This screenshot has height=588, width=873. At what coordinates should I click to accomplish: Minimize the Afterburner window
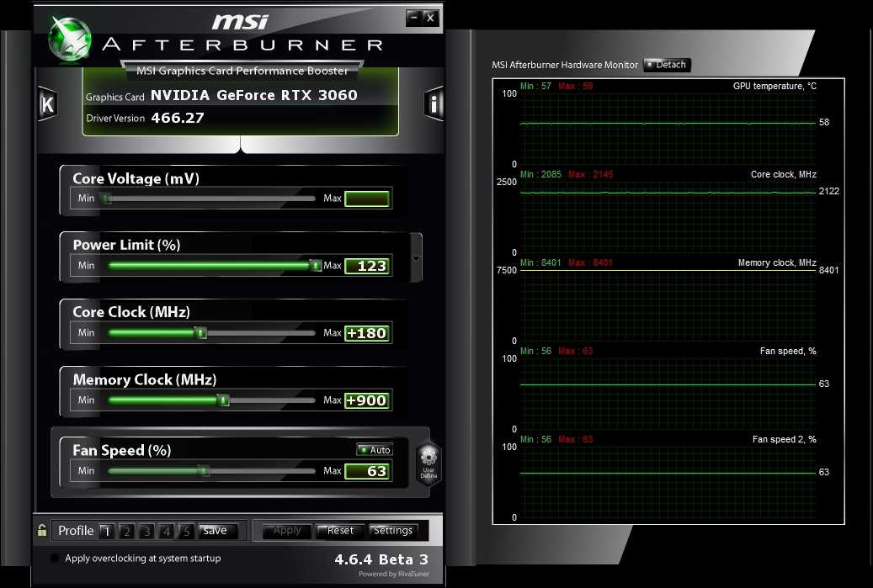pyautogui.click(x=413, y=17)
